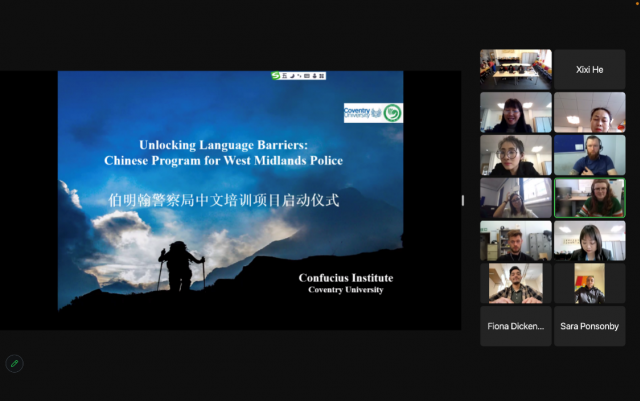Click the Confucius Institute text on slide

(x=346, y=278)
